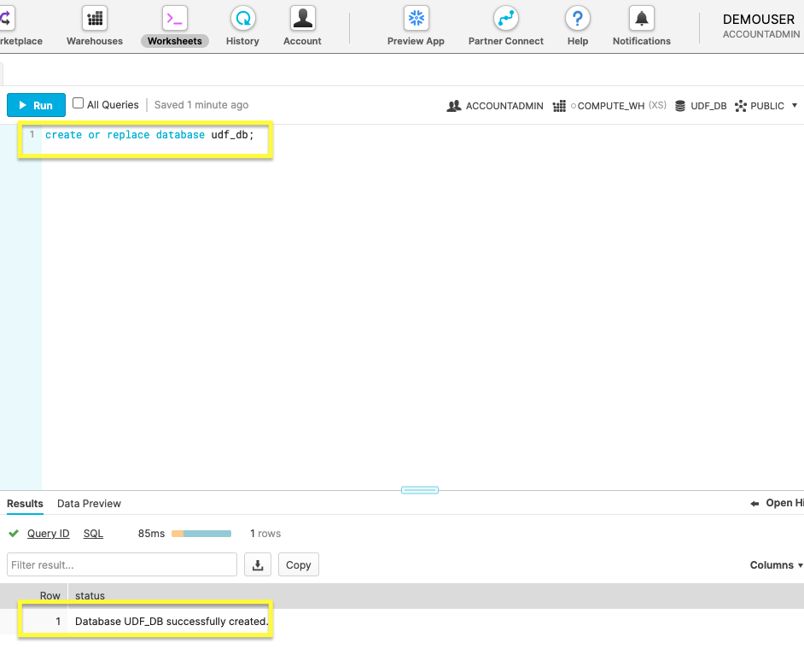Click the Filter result input field
Image resolution: width=804 pixels, height=672 pixels.
click(122, 564)
